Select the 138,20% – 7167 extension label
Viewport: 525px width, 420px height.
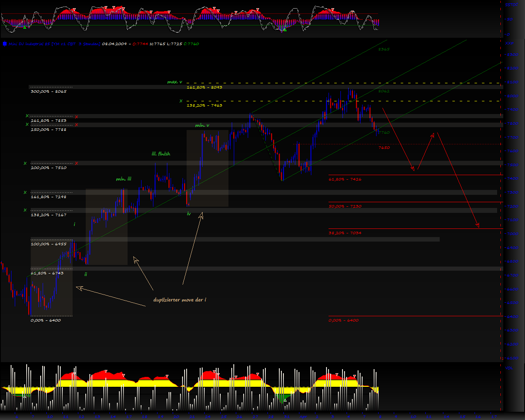click(x=48, y=215)
